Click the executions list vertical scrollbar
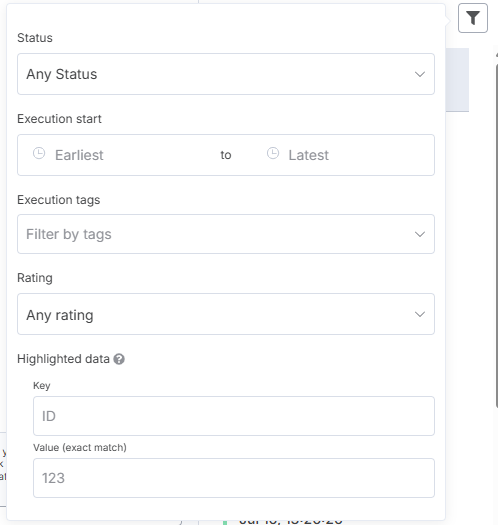This screenshot has width=498, height=525. point(497,234)
